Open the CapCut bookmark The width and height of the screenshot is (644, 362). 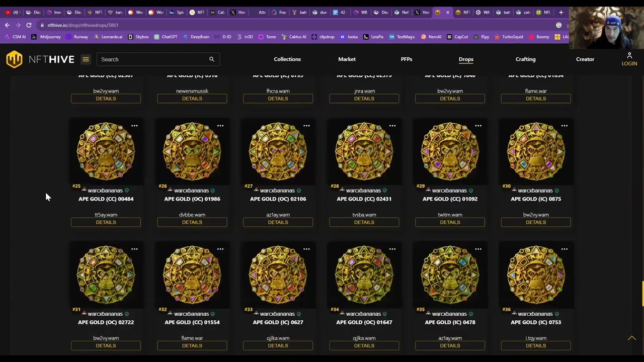[457, 37]
